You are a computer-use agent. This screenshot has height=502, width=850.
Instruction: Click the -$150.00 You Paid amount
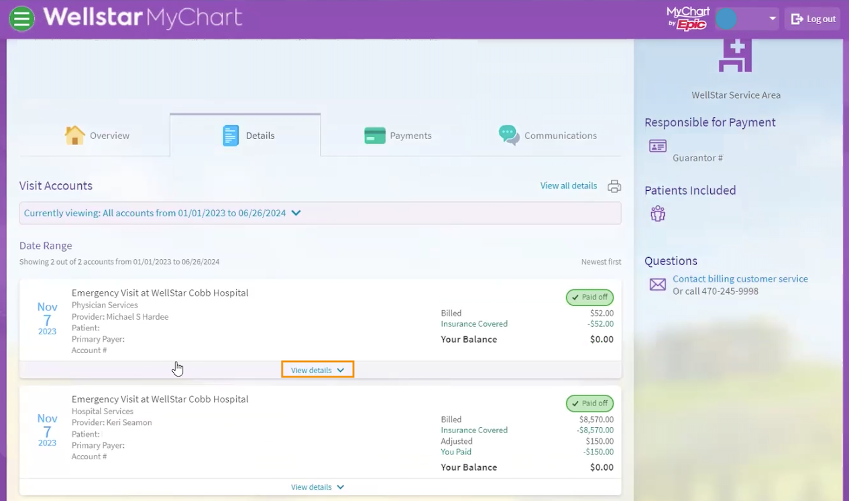pos(598,452)
